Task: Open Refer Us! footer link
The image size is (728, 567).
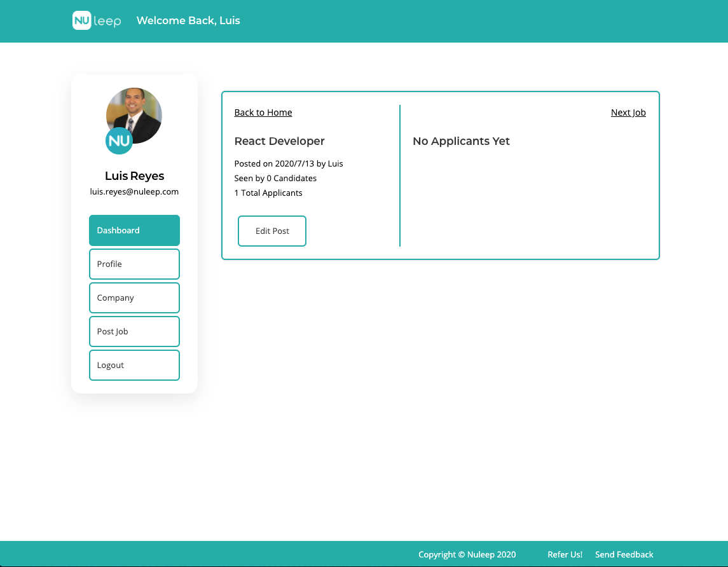Action: pyautogui.click(x=565, y=554)
